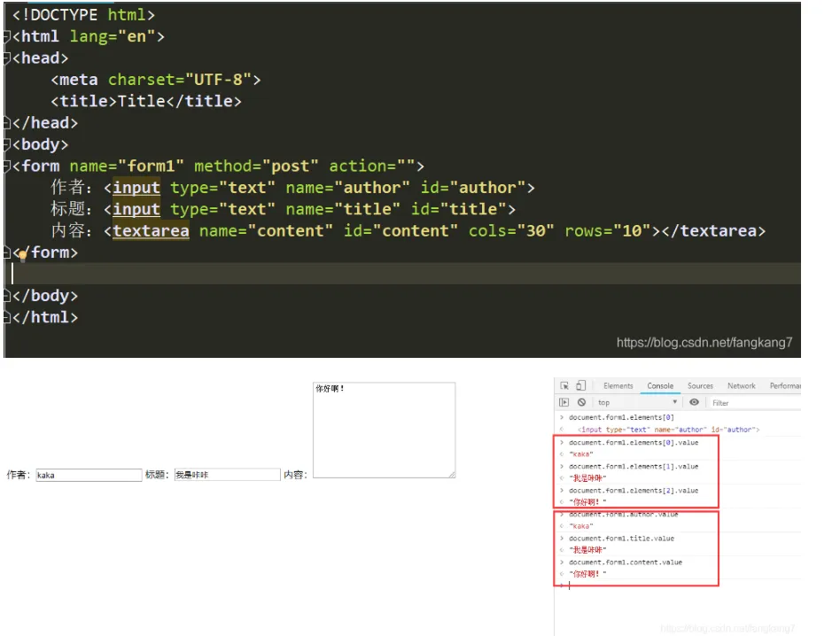Collapse the html tag fold marker

(x=7, y=36)
